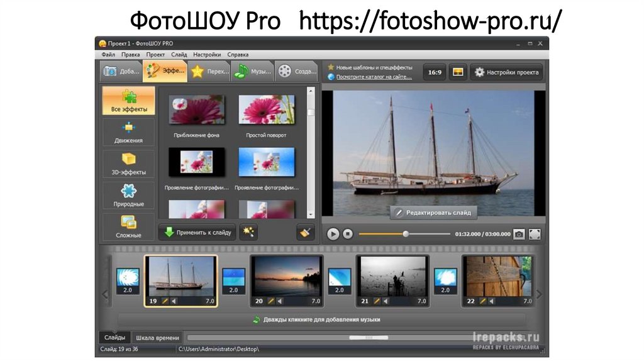Click the pencil edit icon on slide 19
This screenshot has width=644, height=361.
165,301
